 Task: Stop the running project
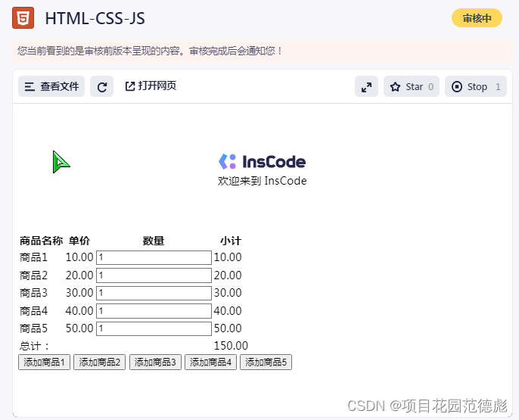(476, 87)
